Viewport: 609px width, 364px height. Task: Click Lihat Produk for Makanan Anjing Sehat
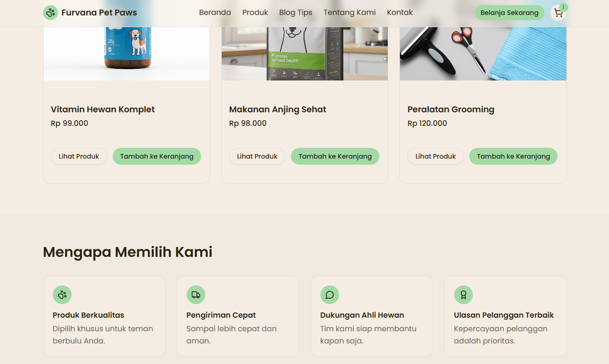click(x=257, y=156)
